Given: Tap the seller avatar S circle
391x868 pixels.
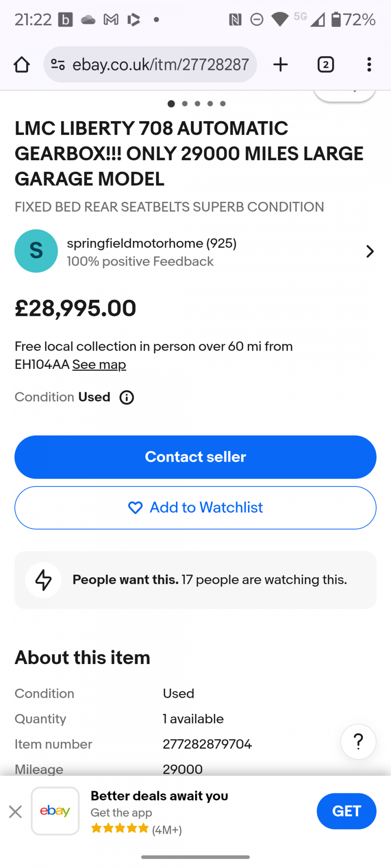Looking at the screenshot, I should coord(36,251).
